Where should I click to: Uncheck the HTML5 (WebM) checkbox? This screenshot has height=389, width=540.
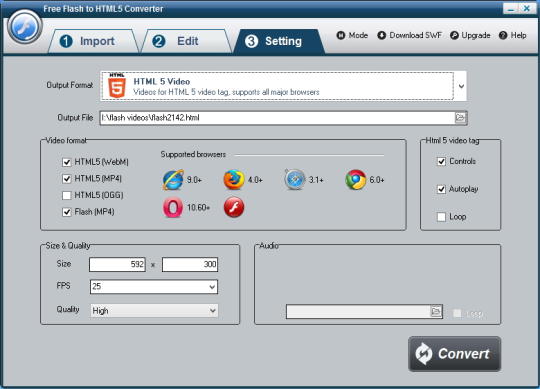point(66,162)
